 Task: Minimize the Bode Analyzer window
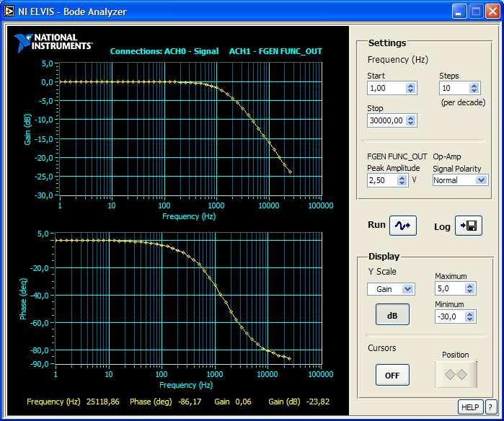(459, 12)
